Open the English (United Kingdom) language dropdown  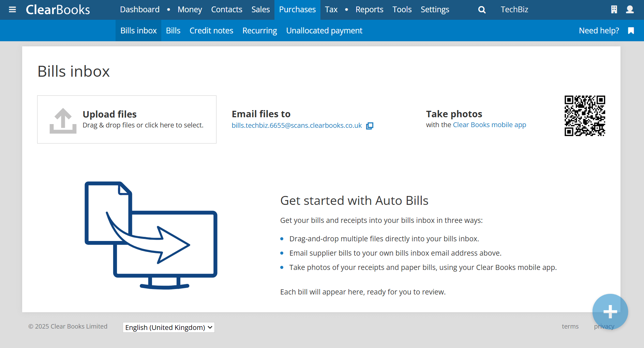click(x=168, y=327)
